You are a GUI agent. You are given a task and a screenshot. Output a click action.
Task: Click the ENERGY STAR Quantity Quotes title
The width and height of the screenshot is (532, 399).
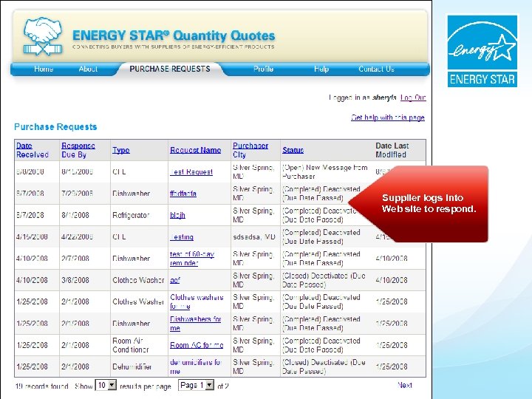pyautogui.click(x=174, y=35)
